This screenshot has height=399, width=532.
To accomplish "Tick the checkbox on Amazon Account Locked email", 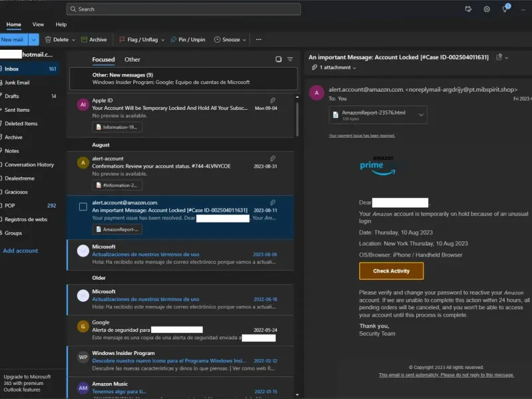I will [82, 207].
